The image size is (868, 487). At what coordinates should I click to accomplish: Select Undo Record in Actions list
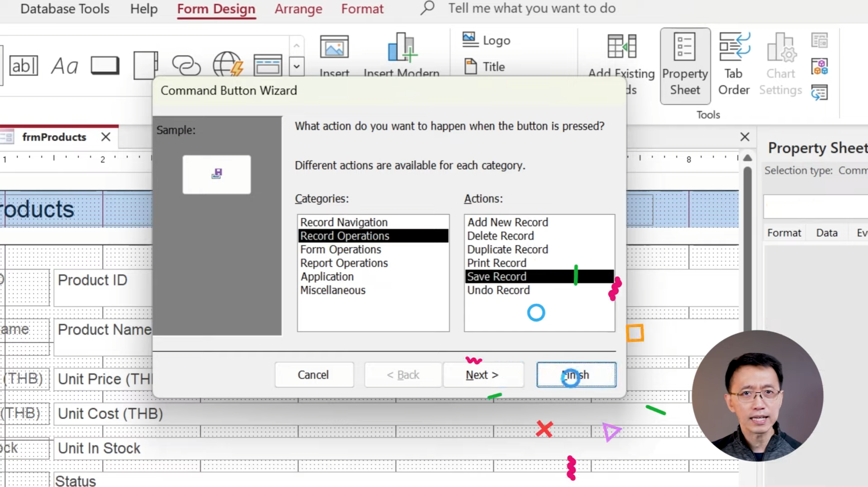point(498,290)
